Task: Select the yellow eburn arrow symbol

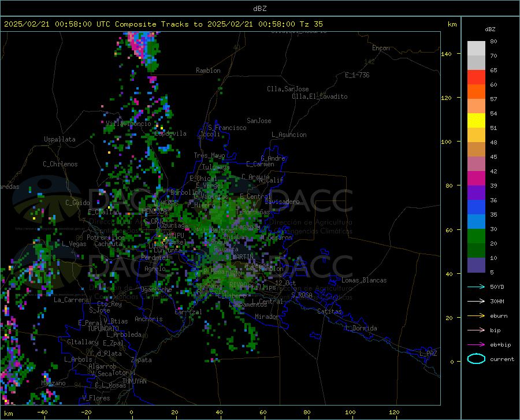Action: [476, 316]
